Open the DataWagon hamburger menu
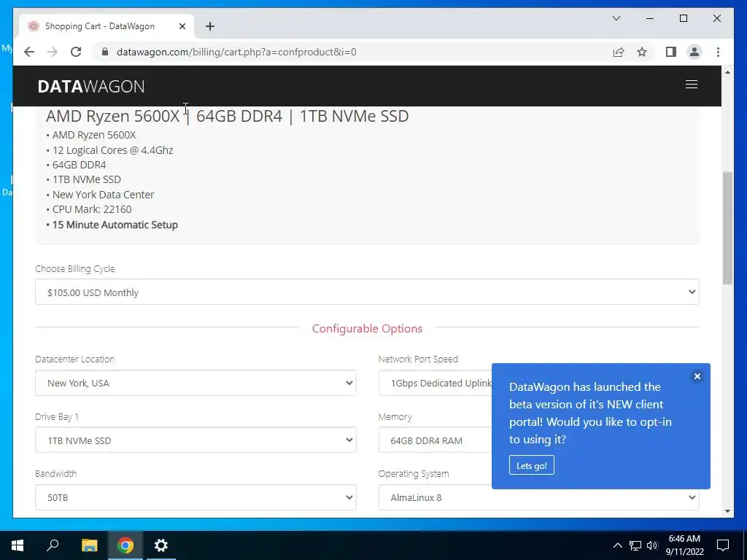Image resolution: width=747 pixels, height=560 pixels. point(692,85)
